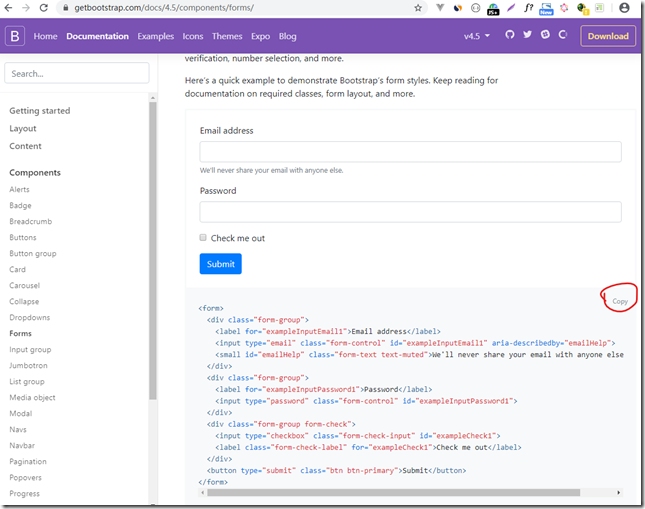Click the sidebar vertical scrollbar

coord(153,250)
